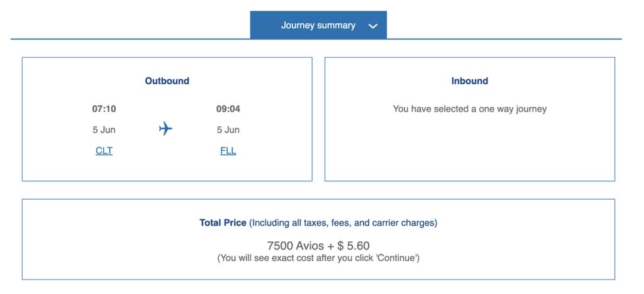Click inside the Total Price panel box

click(x=318, y=239)
